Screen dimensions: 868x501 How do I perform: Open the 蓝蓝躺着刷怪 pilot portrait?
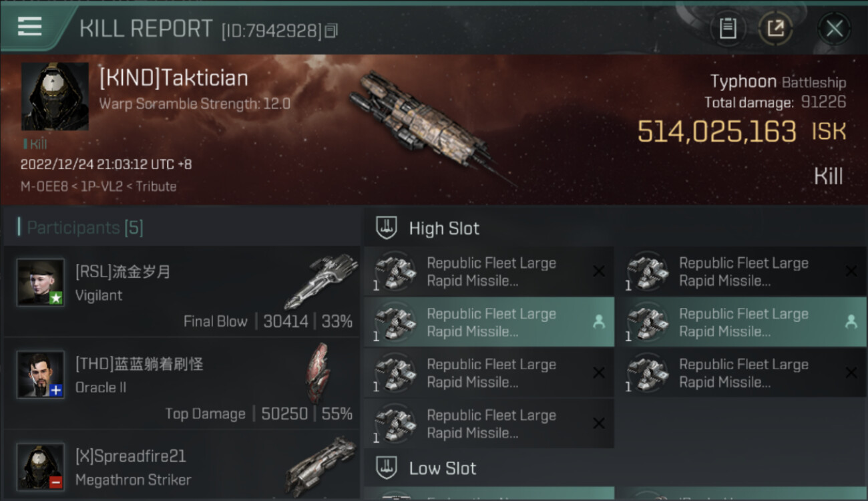pos(41,374)
